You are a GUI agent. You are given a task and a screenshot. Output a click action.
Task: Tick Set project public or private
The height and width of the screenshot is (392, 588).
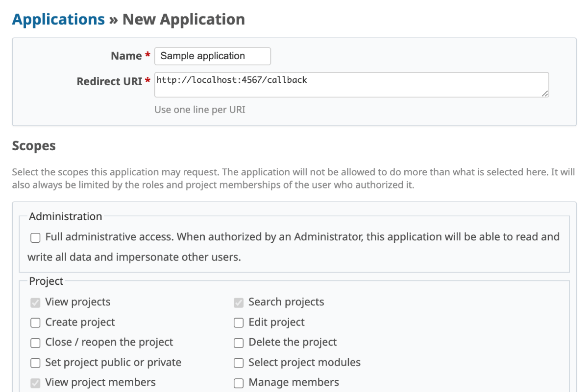click(35, 363)
